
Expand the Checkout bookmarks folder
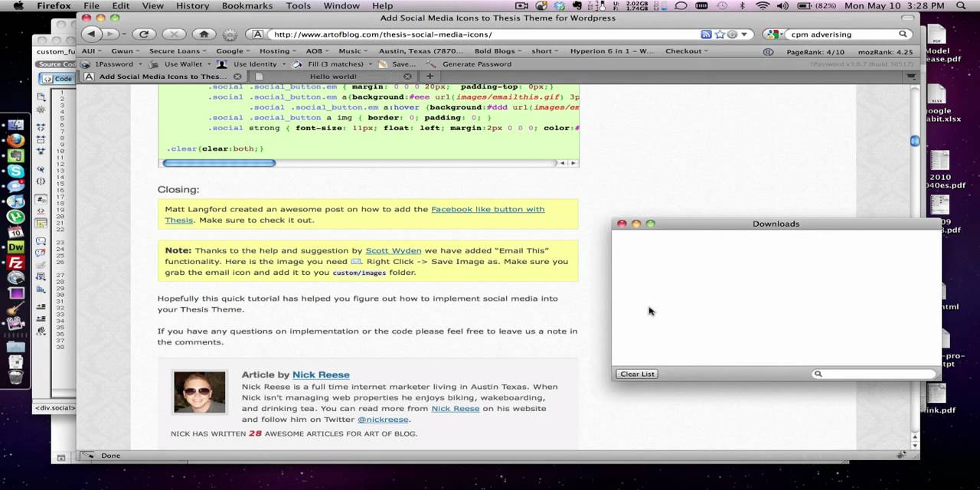(x=686, y=51)
